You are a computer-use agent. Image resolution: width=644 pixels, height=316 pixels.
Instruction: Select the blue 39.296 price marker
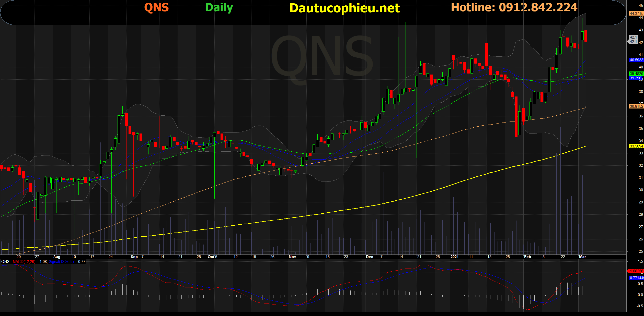pos(635,78)
